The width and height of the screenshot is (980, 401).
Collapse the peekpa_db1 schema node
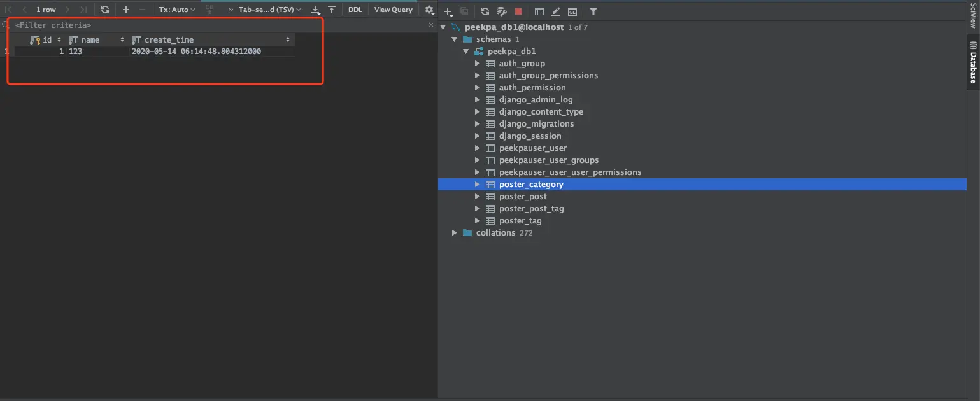click(x=467, y=52)
